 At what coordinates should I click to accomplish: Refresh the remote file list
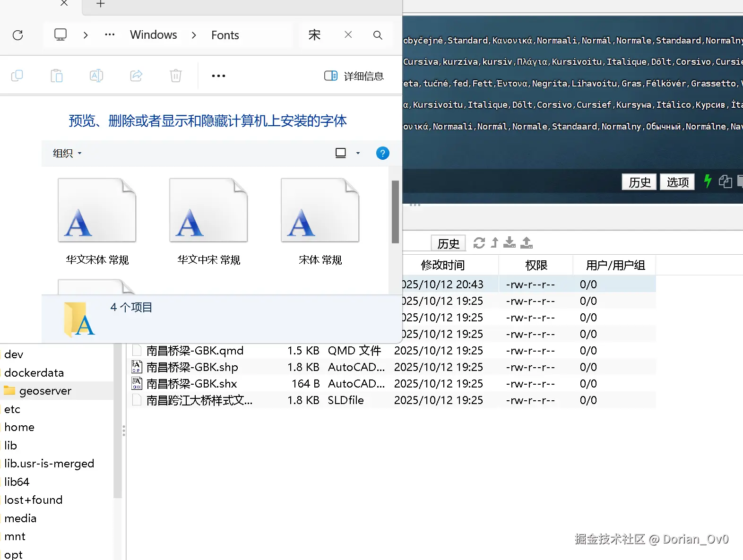point(479,243)
